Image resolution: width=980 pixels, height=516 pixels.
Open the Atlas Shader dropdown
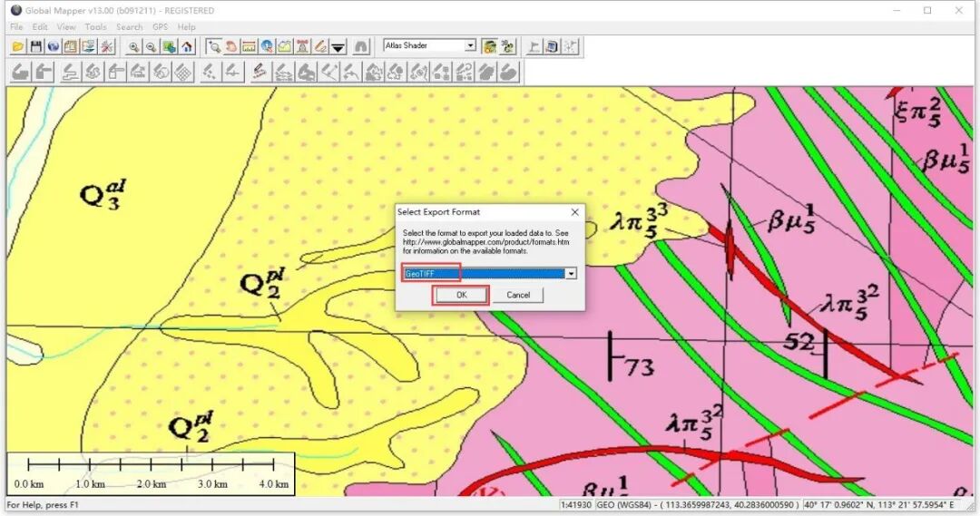coord(470,45)
